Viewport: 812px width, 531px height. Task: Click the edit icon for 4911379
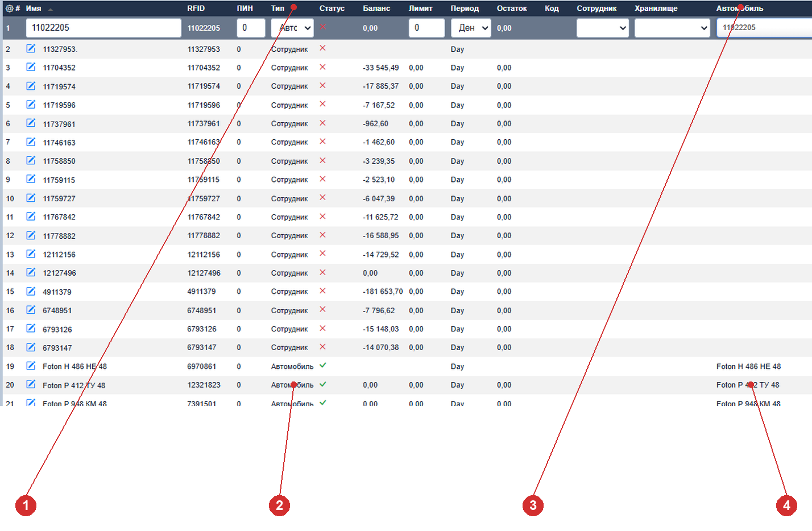point(31,291)
